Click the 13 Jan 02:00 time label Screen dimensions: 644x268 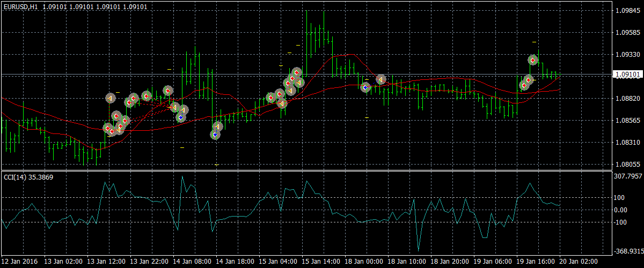(63, 261)
